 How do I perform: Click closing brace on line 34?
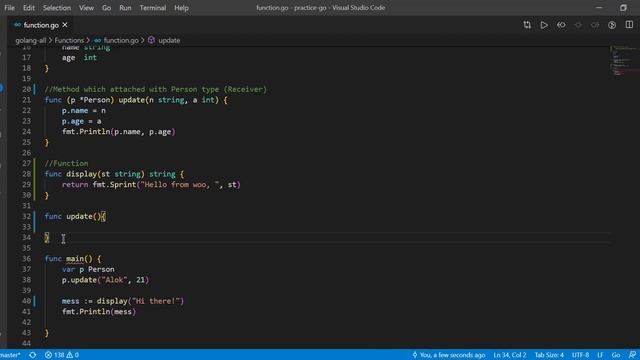tap(47, 238)
